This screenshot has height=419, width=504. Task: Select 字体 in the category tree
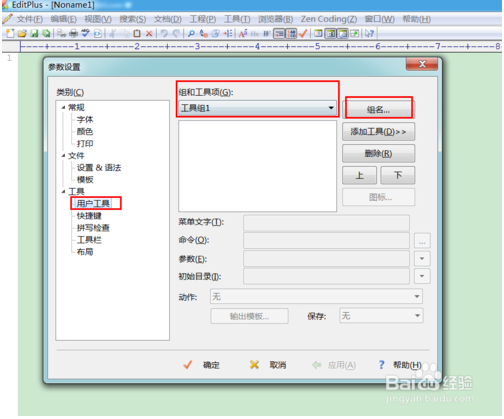tap(85, 120)
